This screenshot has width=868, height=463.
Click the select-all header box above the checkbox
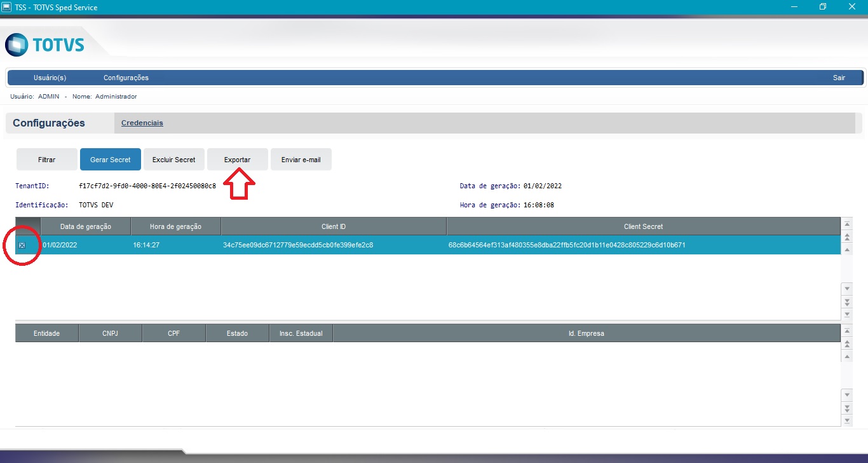(x=28, y=226)
